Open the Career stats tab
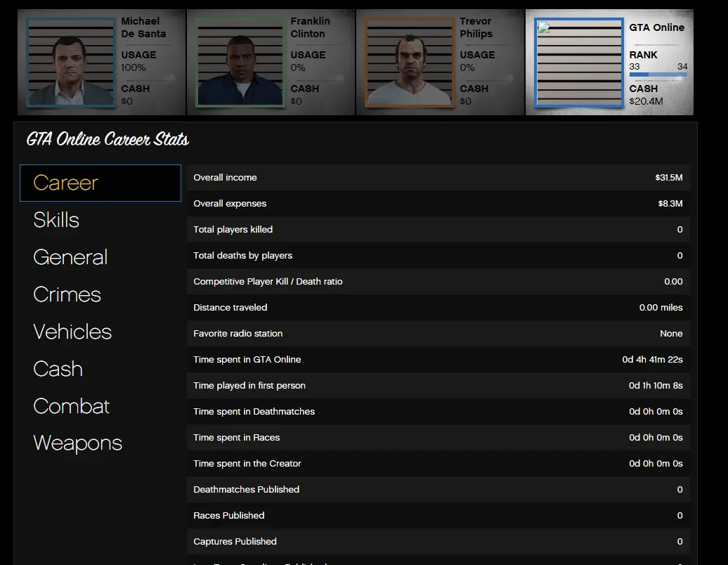 (100, 183)
